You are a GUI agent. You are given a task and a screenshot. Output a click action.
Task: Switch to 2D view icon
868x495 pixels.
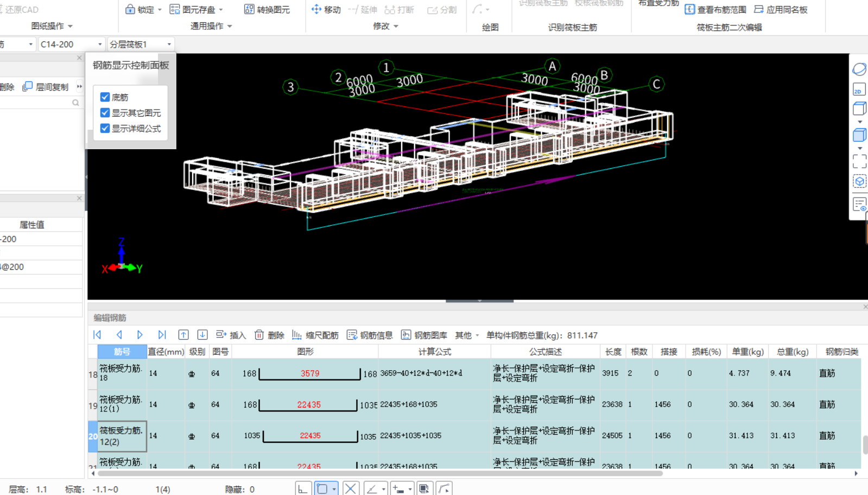859,90
